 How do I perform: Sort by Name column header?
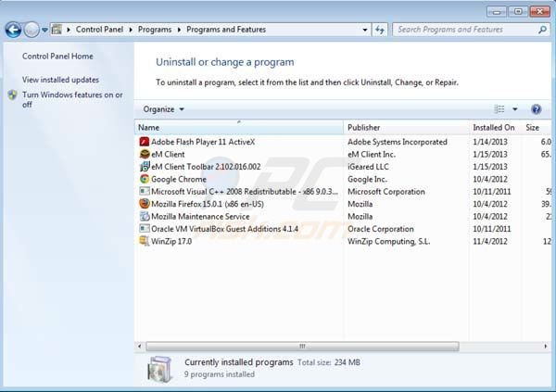click(239, 127)
